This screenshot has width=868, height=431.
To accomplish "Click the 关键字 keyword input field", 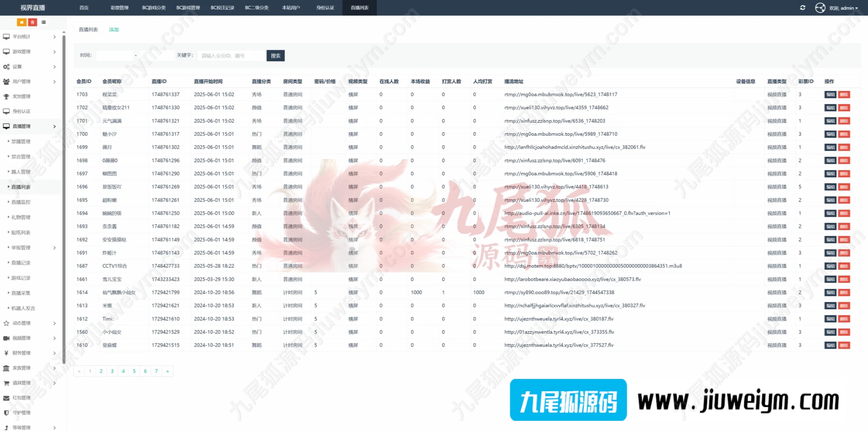I will click(x=231, y=55).
